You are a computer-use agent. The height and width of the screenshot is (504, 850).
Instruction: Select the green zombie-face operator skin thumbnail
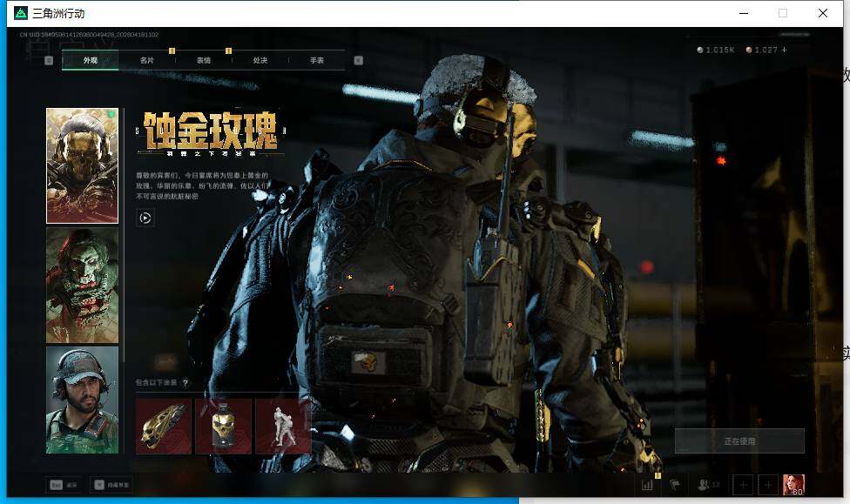(x=83, y=285)
